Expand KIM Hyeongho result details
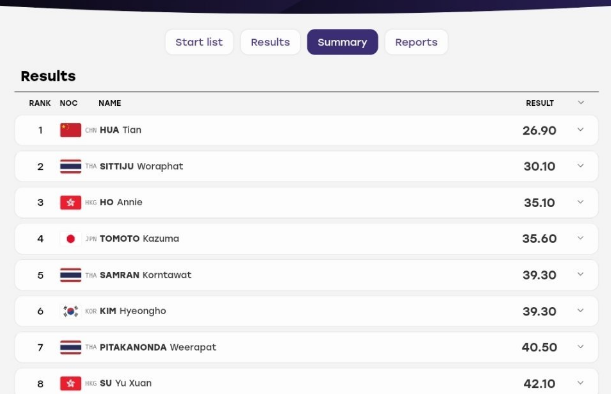The image size is (611, 394). tap(580, 311)
